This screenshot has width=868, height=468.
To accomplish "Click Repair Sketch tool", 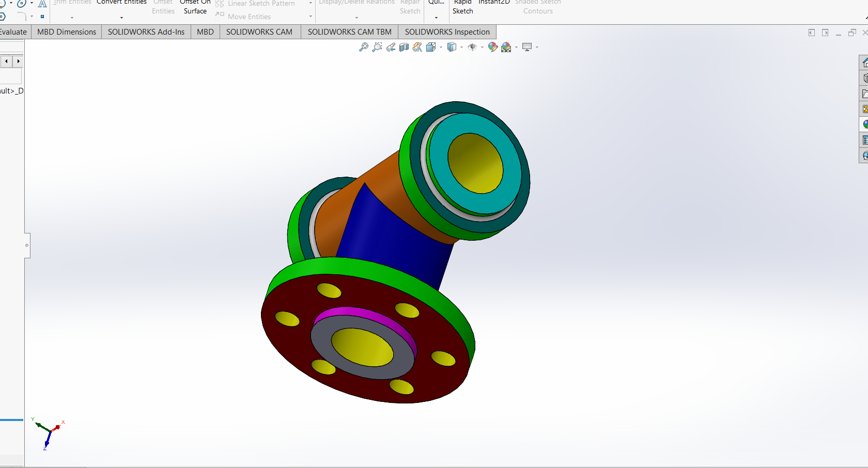I will tap(410, 6).
